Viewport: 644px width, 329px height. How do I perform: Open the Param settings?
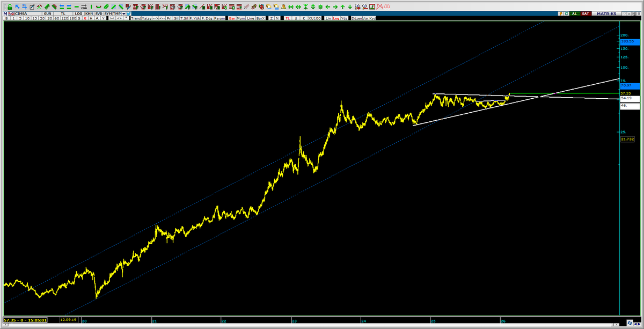[219, 18]
